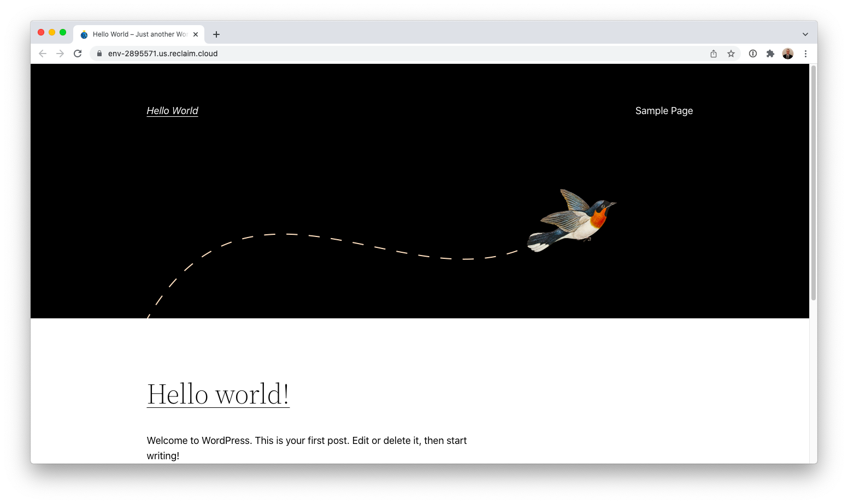Click the 'Welcome to WordPress' post text
Image resolution: width=848 pixels, height=504 pixels.
[x=307, y=448]
